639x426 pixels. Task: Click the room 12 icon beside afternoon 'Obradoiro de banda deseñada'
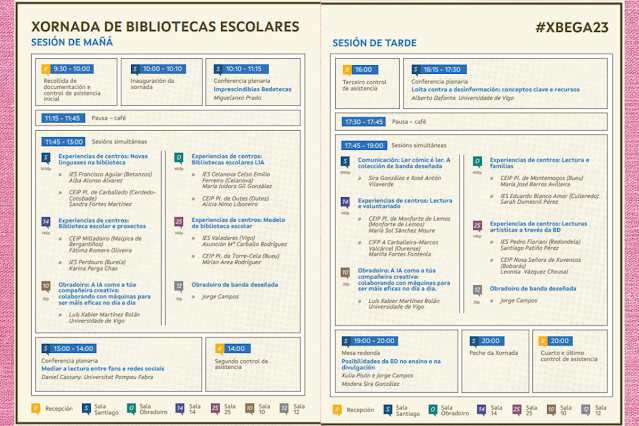point(477,290)
